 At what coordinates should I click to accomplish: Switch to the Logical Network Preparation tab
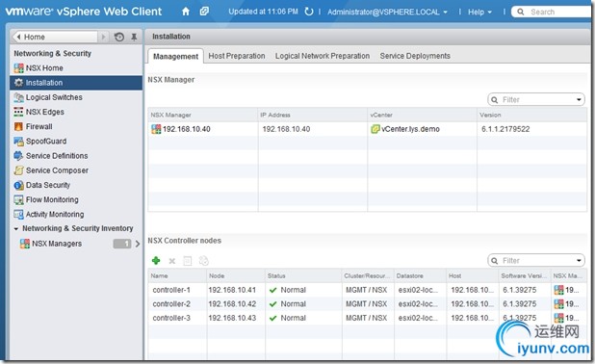tap(323, 56)
